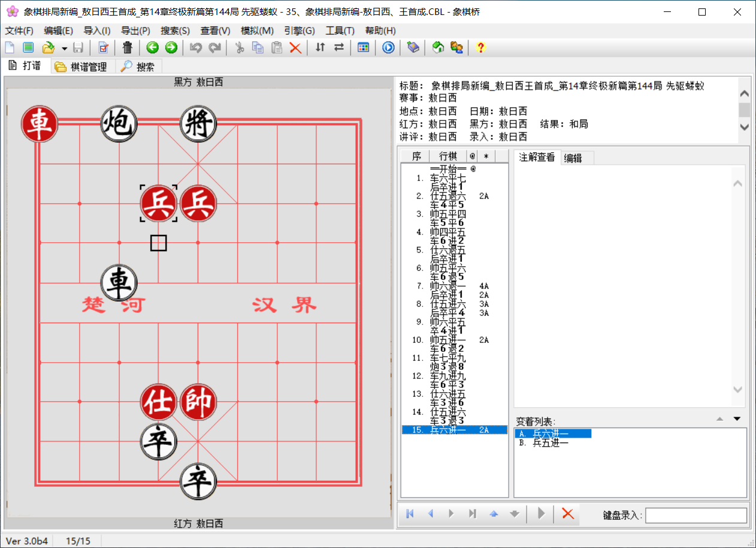Select the ==开始== row in move list

455,169
